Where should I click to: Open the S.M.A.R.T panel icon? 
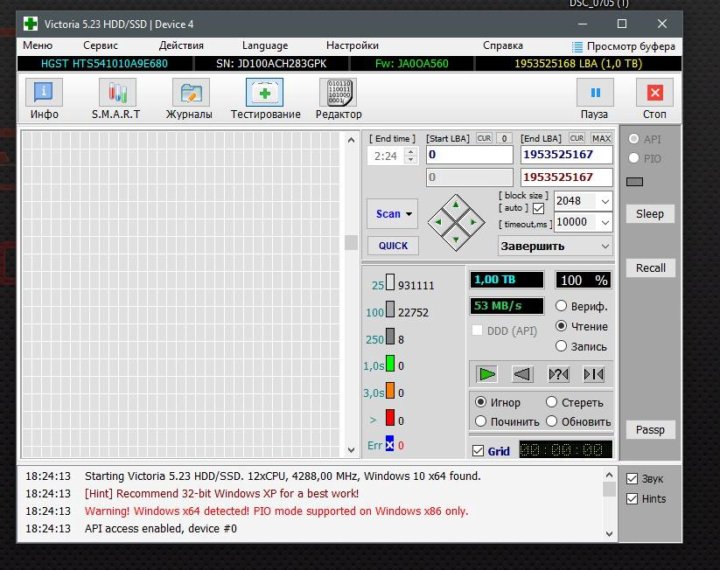tap(117, 95)
